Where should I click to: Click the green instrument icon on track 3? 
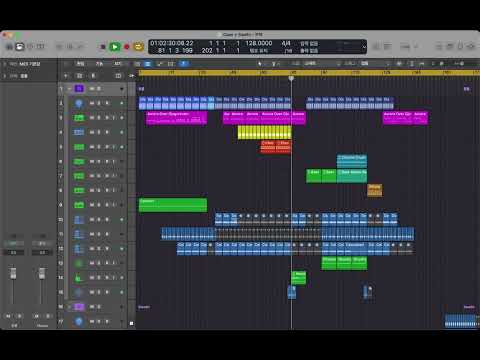coord(79,118)
